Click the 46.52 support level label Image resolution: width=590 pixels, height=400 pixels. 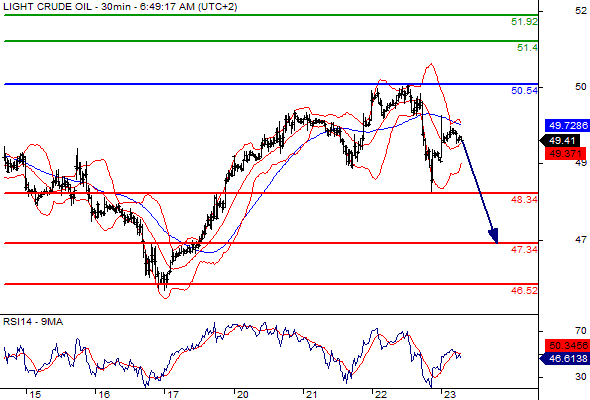524,290
